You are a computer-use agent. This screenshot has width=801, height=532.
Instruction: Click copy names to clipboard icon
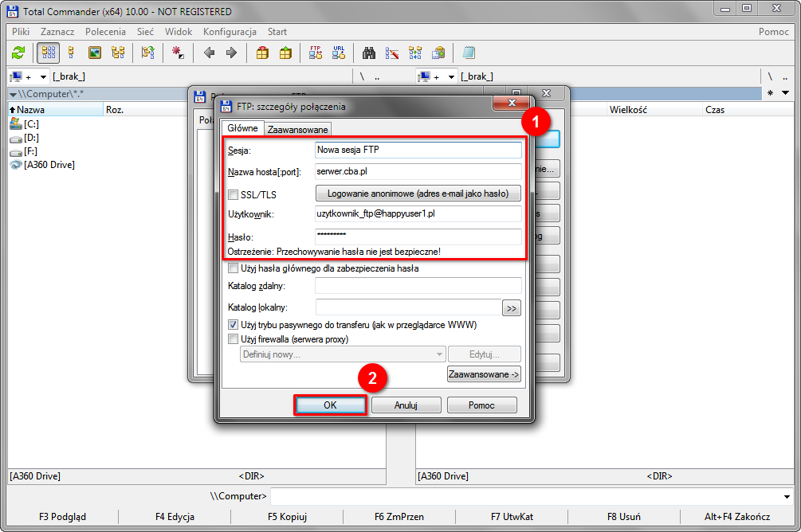tap(438, 53)
